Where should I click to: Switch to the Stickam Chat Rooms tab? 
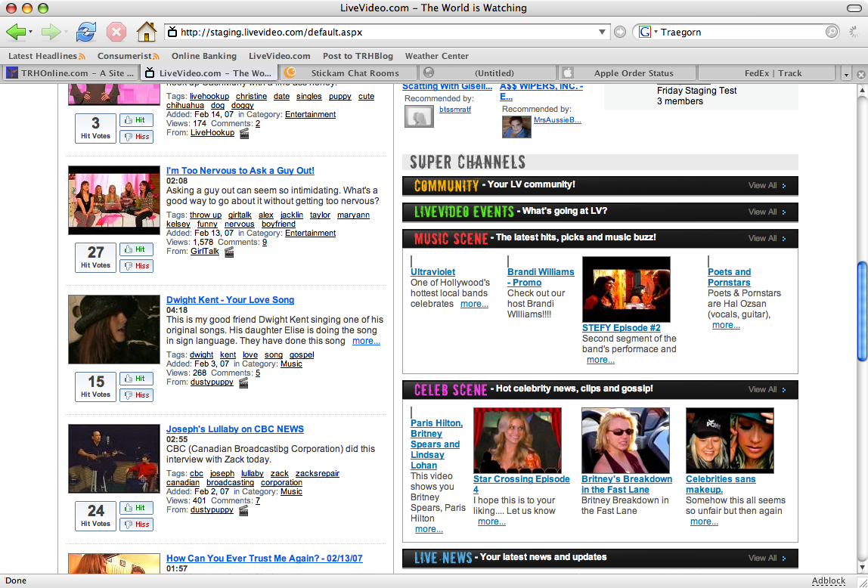349,73
